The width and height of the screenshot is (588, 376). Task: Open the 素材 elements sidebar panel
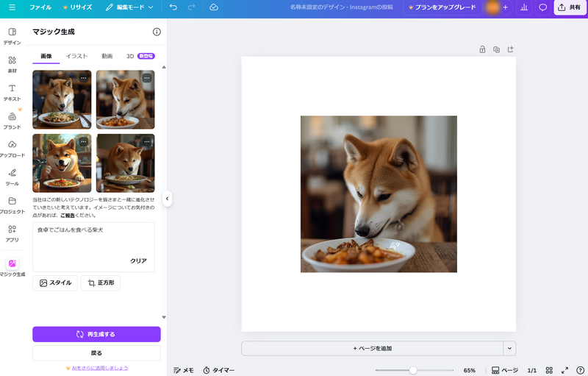click(x=12, y=64)
